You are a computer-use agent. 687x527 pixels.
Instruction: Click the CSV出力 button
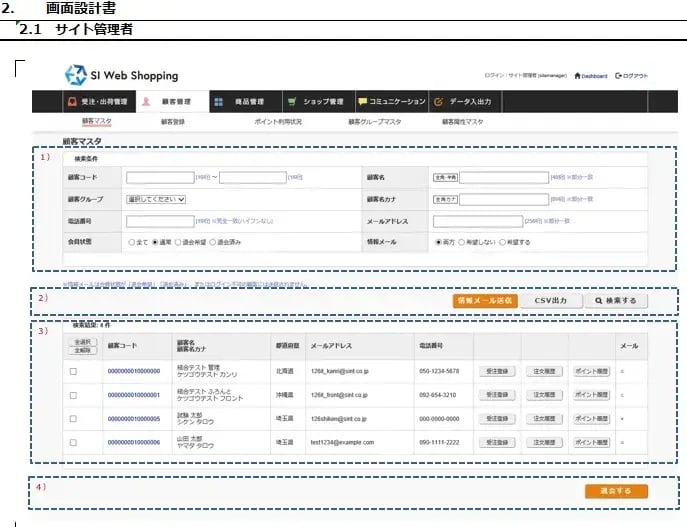point(550,300)
